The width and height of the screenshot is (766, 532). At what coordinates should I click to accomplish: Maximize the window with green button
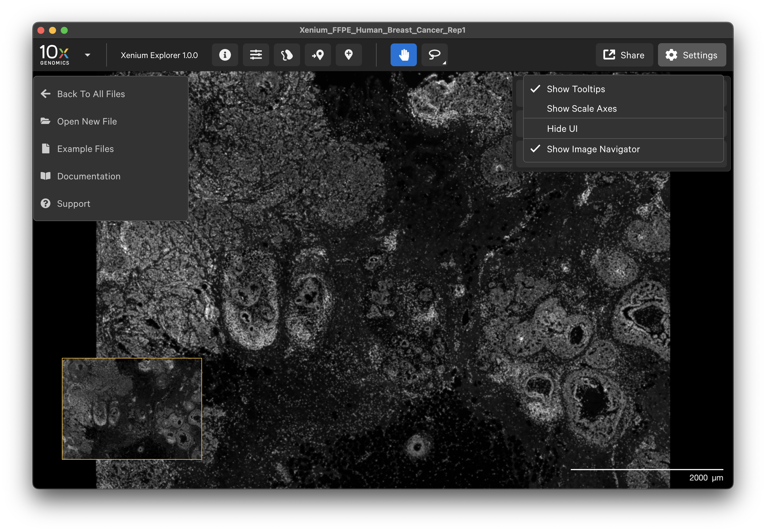coord(65,30)
